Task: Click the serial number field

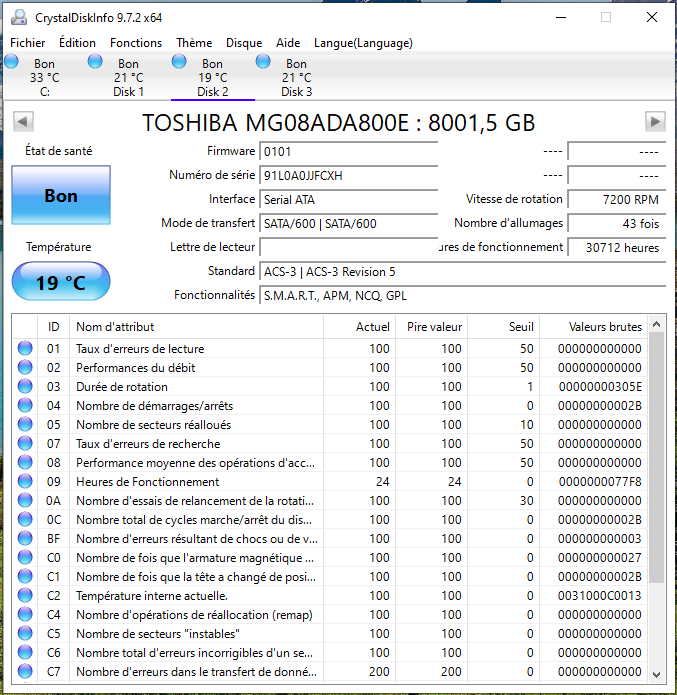Action: [348, 175]
